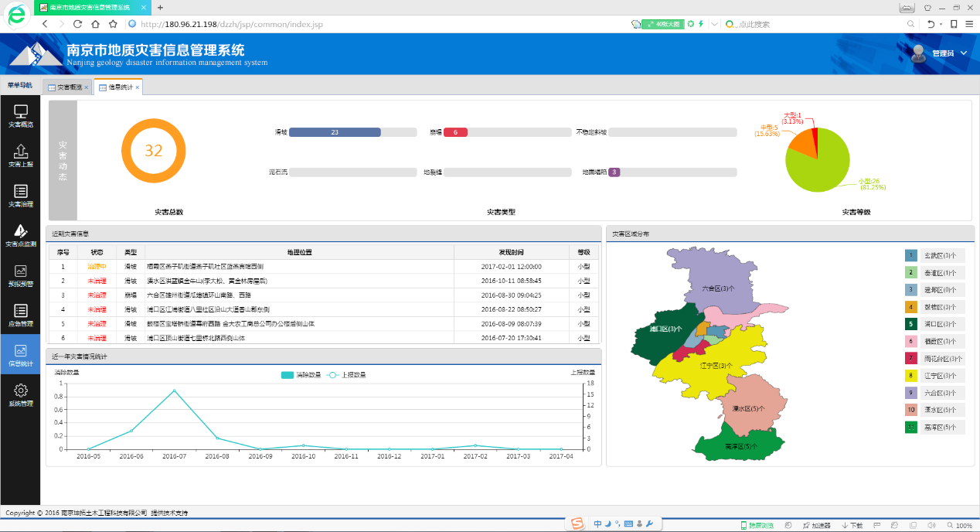Open 系统管理 via the gear icon
980x532 pixels.
click(x=19, y=394)
